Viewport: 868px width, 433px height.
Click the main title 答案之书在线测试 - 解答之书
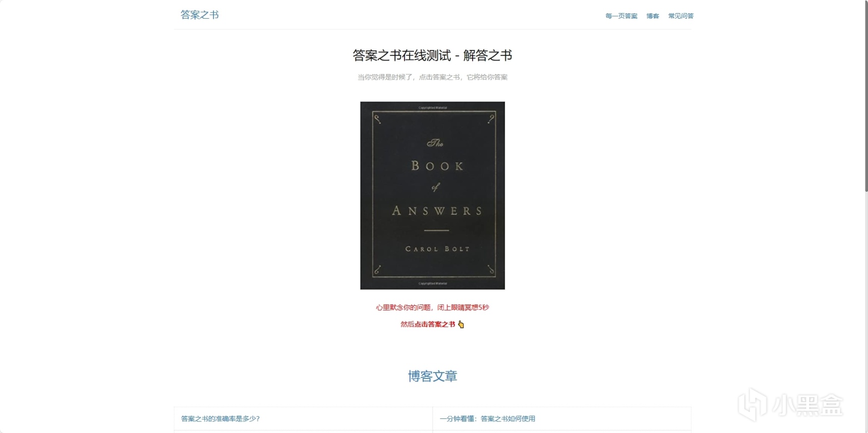pos(432,56)
